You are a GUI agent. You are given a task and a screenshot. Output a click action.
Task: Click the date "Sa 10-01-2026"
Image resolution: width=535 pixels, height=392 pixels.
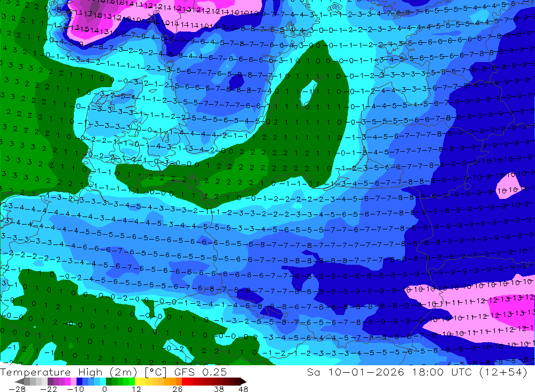356,372
